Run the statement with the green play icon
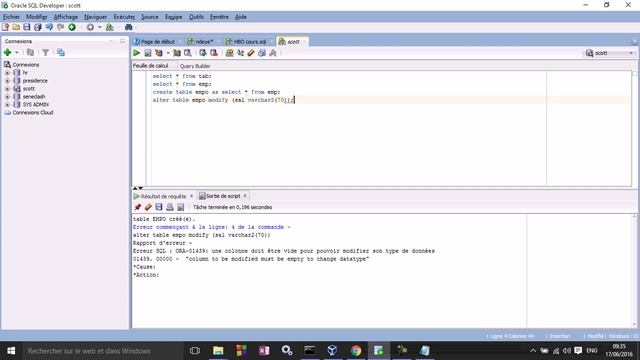Screen dimensions: 640x360 (137, 53)
